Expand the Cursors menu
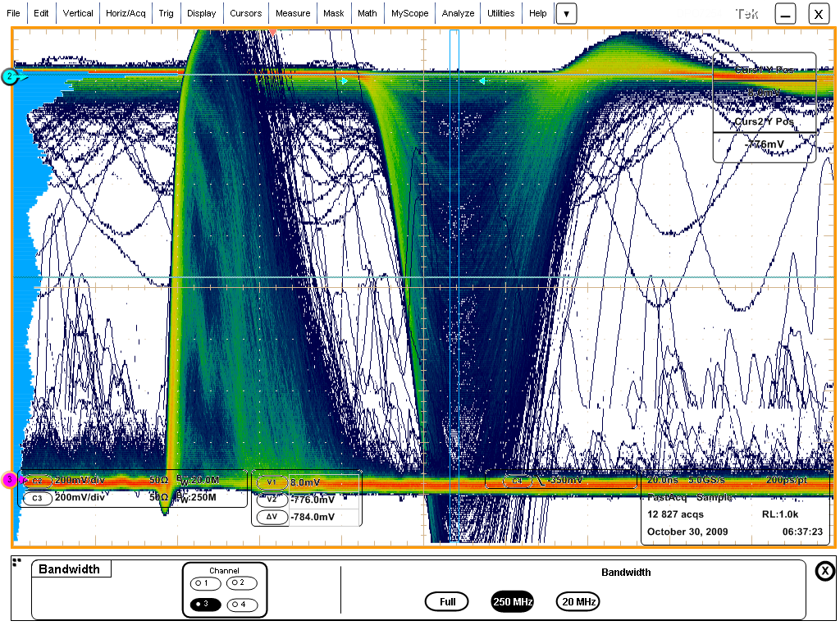This screenshot has width=840, height=630. point(245,14)
